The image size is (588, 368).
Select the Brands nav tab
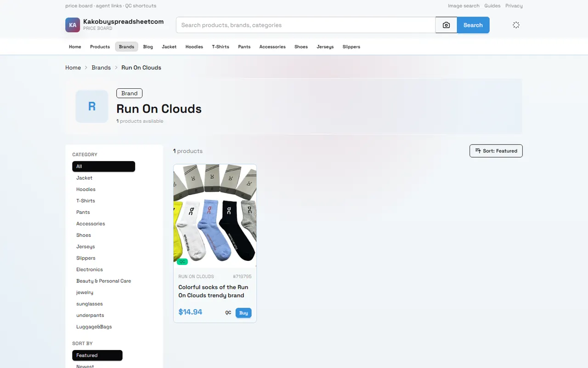tap(126, 46)
